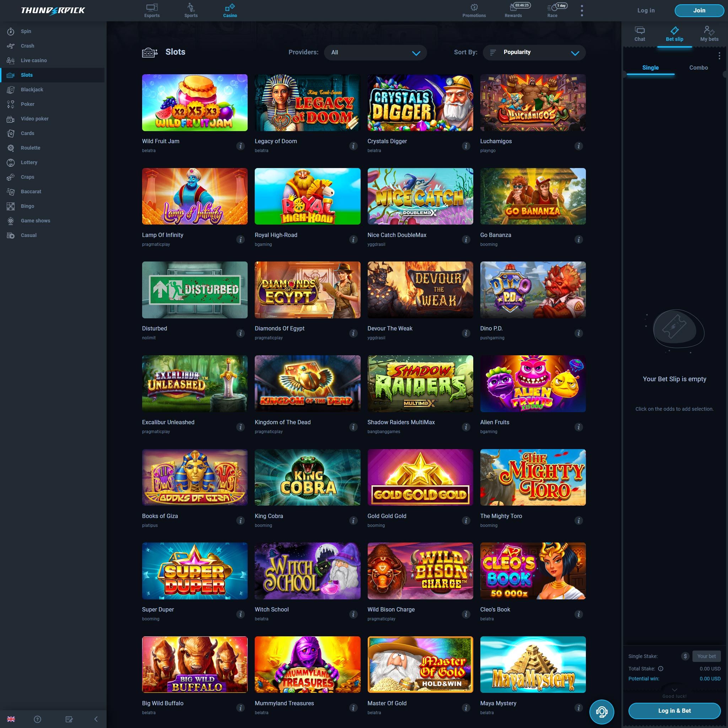Open the Lottery category
The width and height of the screenshot is (728, 728).
53,162
